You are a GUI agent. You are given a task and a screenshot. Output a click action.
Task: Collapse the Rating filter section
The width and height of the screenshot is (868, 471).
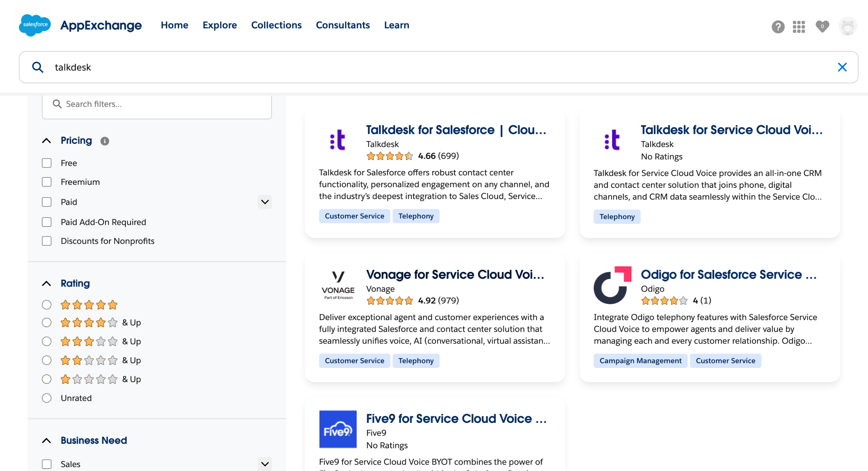(46, 283)
